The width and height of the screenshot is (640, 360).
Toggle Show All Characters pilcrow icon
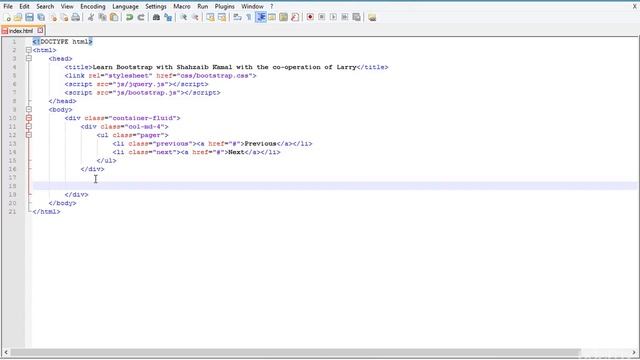click(249, 17)
